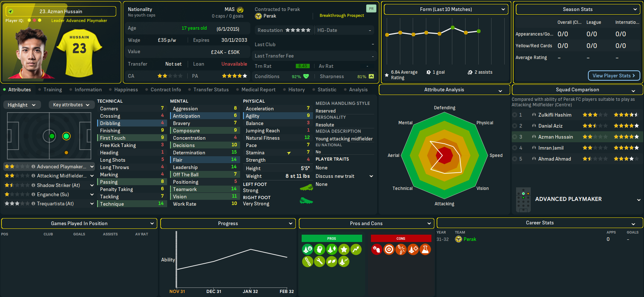Viewport: 644px width, 297px height.
Task: Select radio button for Zulkifli Hashim
Action: point(515,115)
